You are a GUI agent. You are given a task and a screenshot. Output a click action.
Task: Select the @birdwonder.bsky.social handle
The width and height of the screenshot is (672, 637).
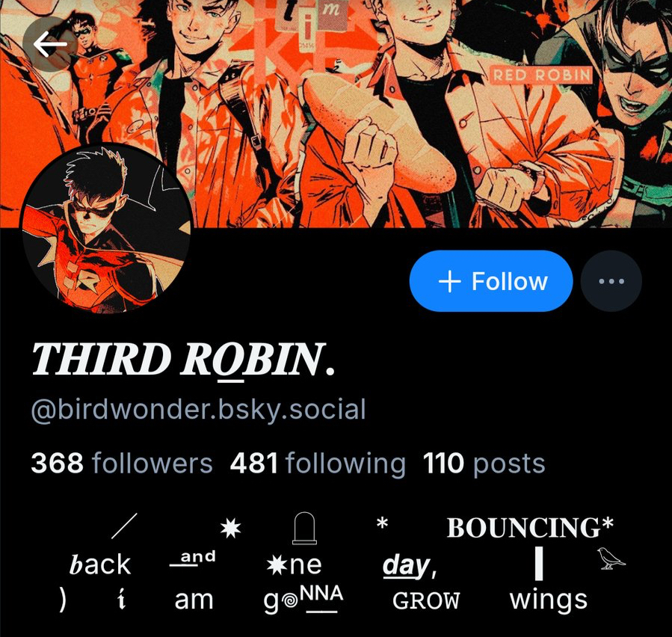coord(198,410)
